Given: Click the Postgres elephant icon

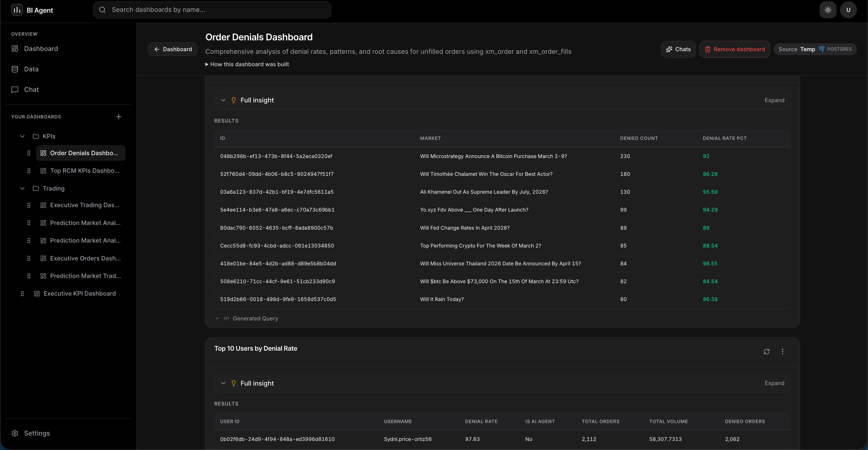Looking at the screenshot, I should pos(822,49).
